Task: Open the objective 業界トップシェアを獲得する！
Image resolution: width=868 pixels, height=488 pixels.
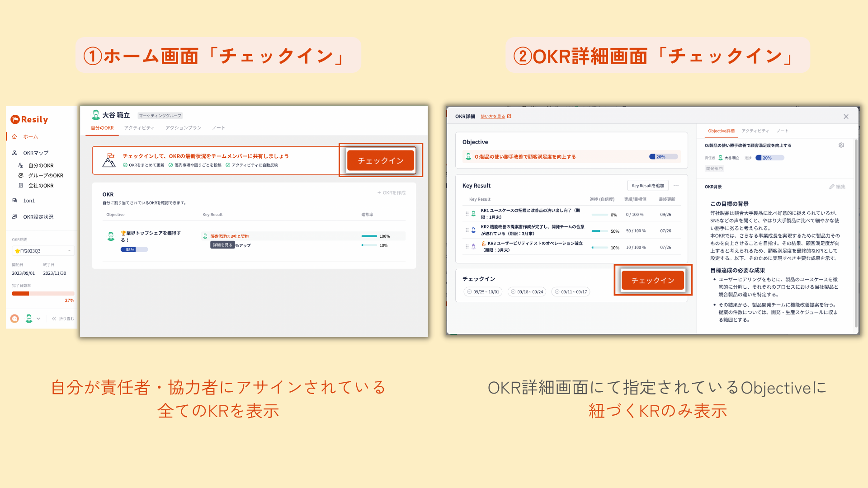Action: (x=151, y=236)
